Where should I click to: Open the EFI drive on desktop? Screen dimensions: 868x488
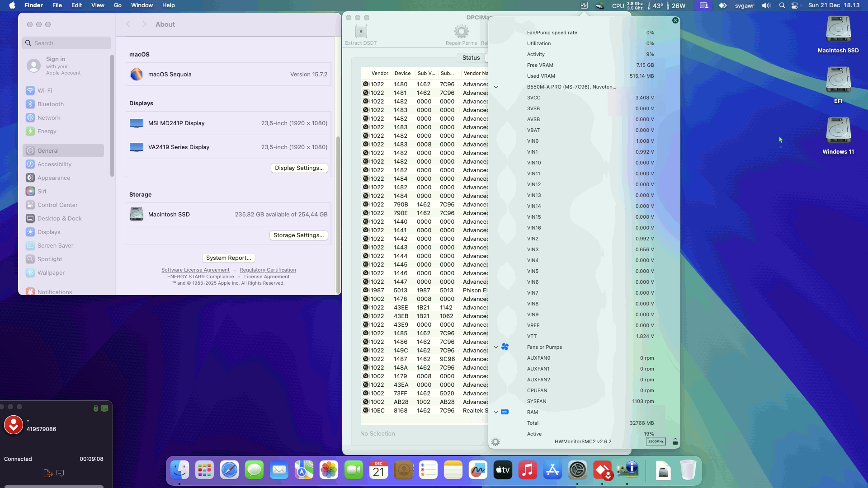coord(838,85)
